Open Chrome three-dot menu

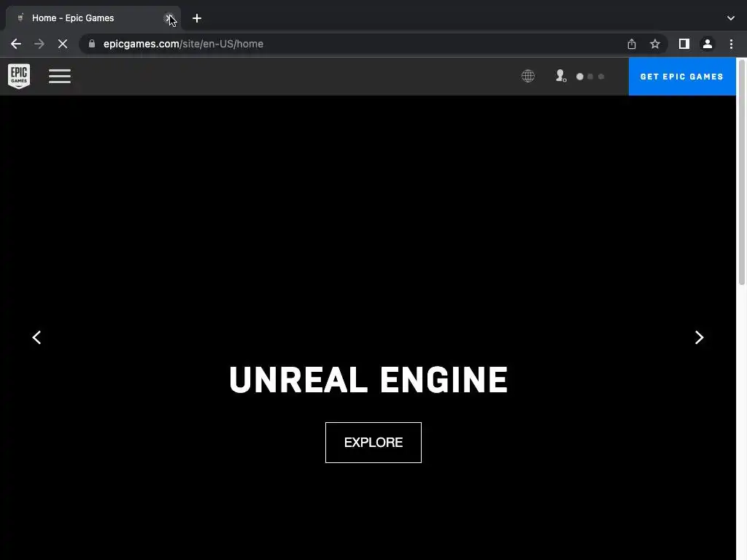click(731, 44)
